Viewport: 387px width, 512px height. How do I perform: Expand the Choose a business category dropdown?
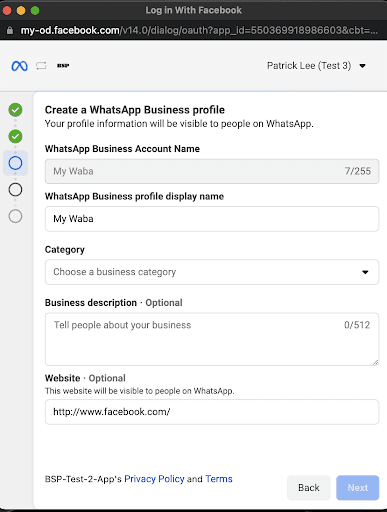(212, 272)
